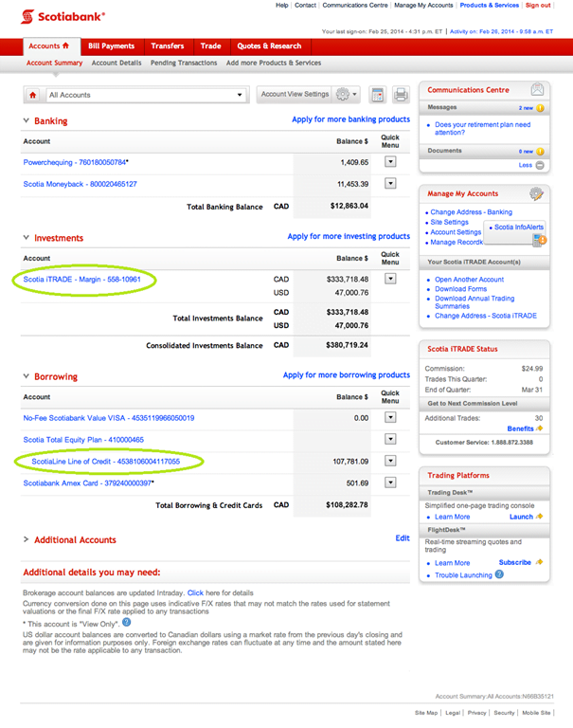
Task: Open the calculator icon in the toolbar
Action: [378, 95]
